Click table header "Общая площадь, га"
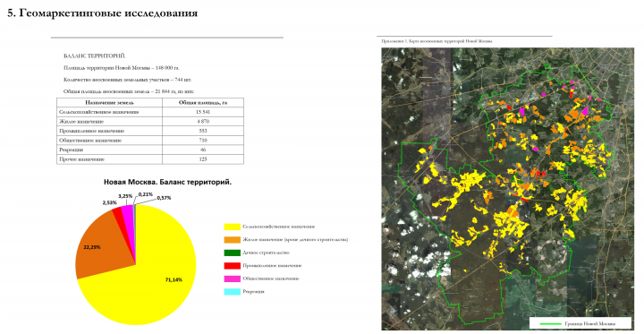Image resolution: width=644 pixels, height=334 pixels. (x=203, y=103)
